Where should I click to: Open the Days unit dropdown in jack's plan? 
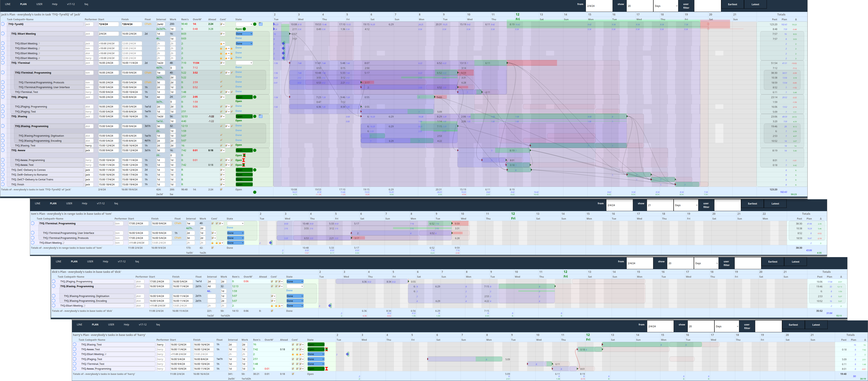click(x=665, y=6)
